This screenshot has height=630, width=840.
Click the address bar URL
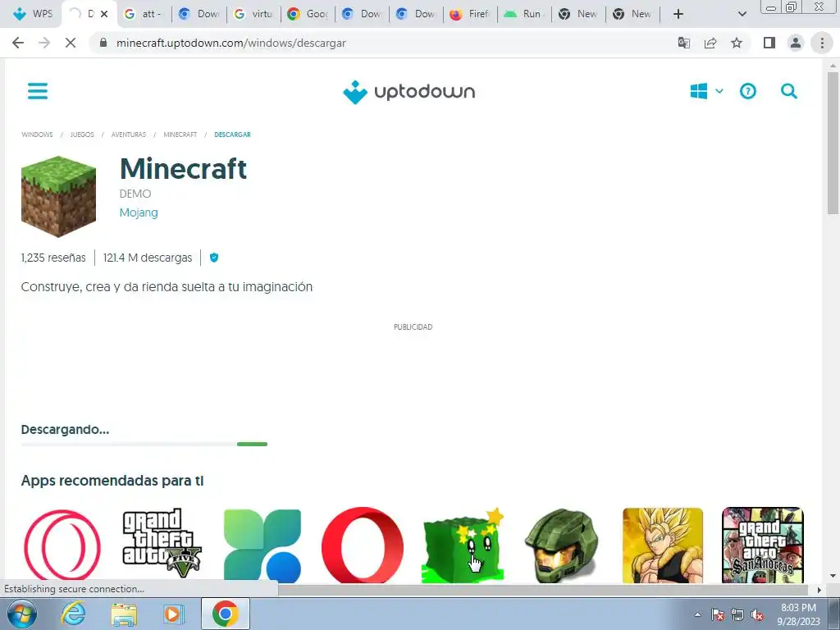click(x=231, y=43)
